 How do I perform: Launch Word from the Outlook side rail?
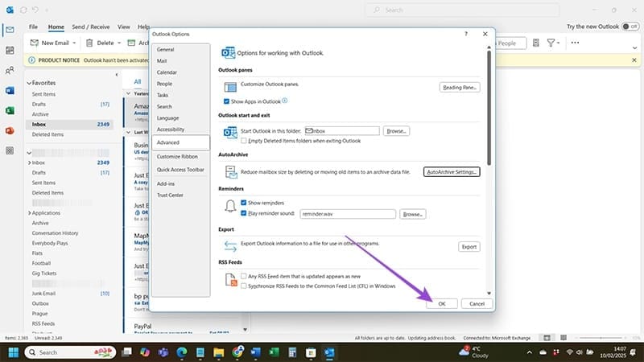pyautogui.click(x=10, y=90)
